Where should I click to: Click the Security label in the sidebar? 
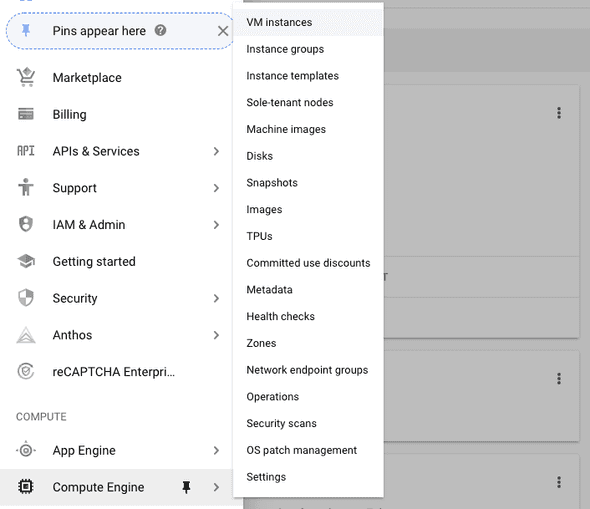75,298
